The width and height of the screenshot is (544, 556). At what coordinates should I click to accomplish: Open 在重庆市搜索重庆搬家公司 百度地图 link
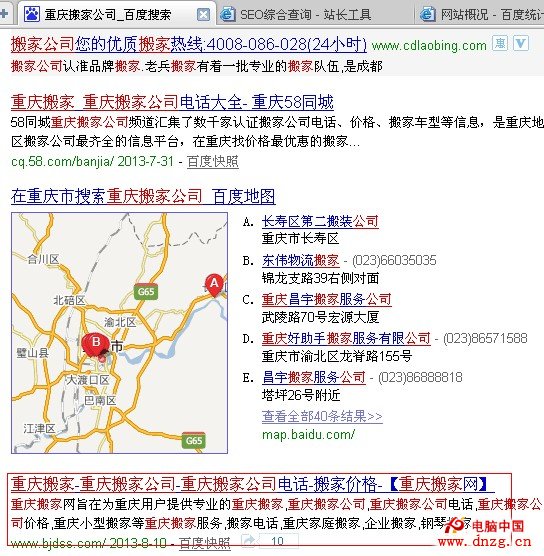tap(143, 196)
